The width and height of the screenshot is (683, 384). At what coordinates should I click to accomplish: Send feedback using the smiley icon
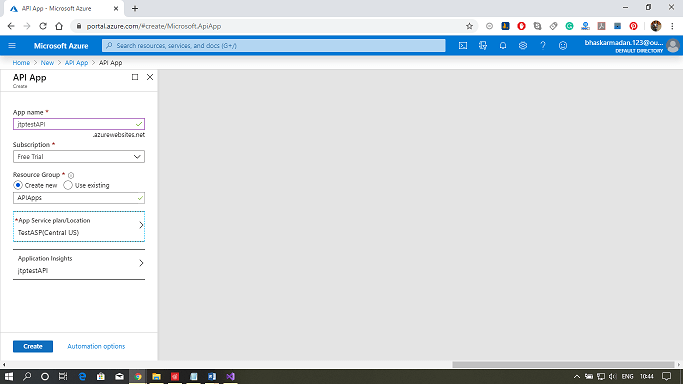(x=563, y=46)
